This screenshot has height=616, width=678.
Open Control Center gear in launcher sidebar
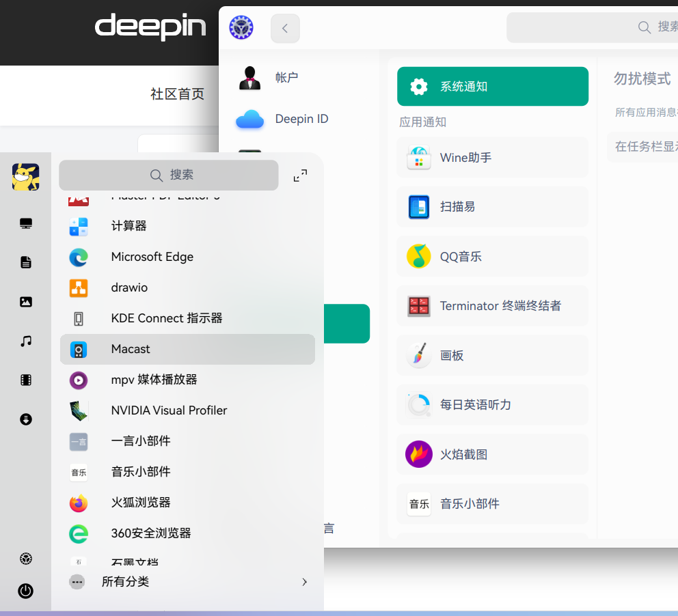[x=26, y=559]
